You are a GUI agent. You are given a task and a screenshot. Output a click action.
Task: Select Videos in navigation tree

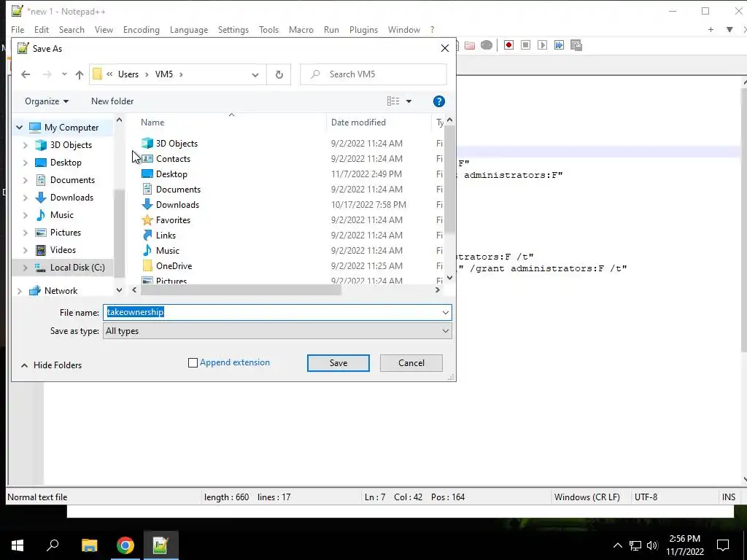click(63, 250)
